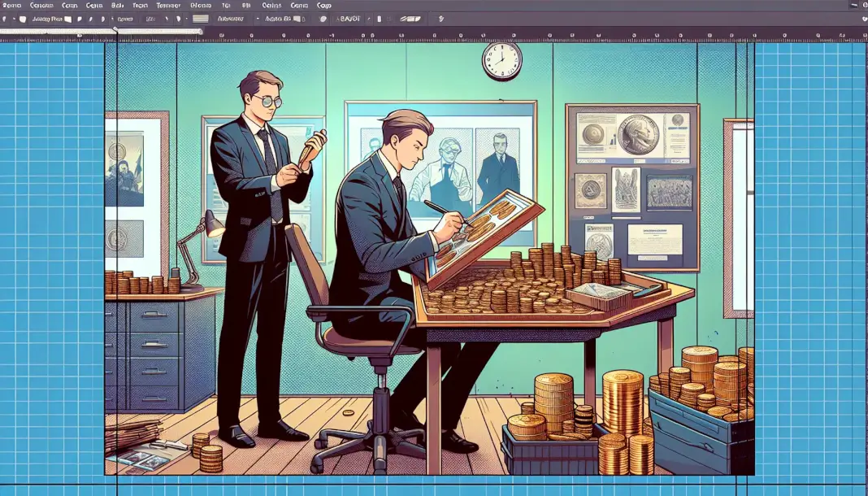
Task: Click the icon right of 'Aaaing Fien' label
Action: [x=67, y=19]
